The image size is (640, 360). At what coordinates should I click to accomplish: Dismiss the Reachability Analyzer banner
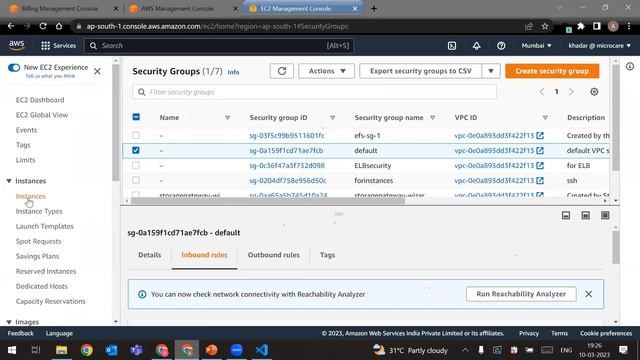pyautogui.click(x=588, y=294)
